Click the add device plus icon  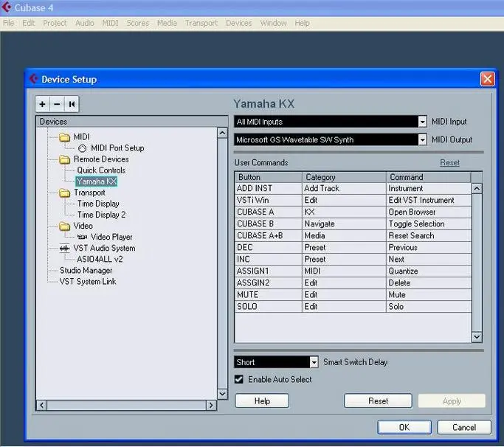click(42, 104)
